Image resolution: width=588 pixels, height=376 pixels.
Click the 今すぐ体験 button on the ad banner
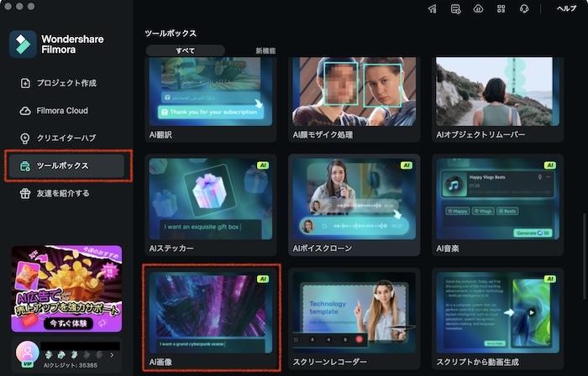(68, 323)
